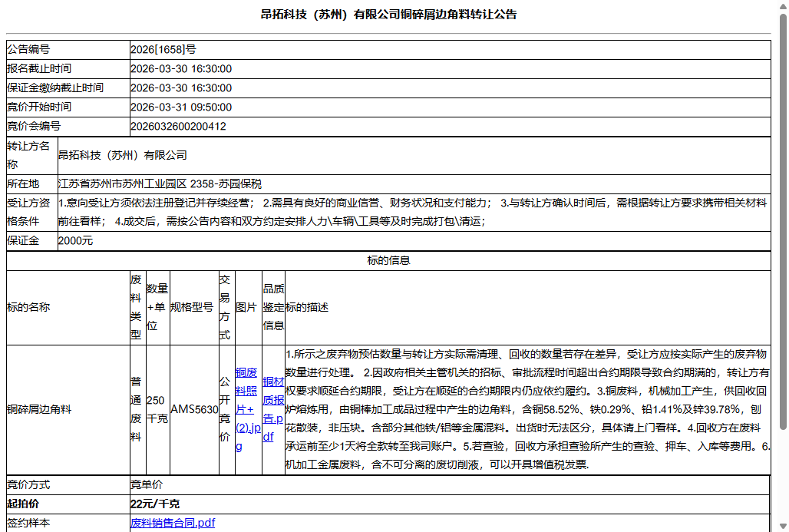Screen dimensions: 789x532
Task: Click the scrollbar up arrow
Action: point(783,7)
